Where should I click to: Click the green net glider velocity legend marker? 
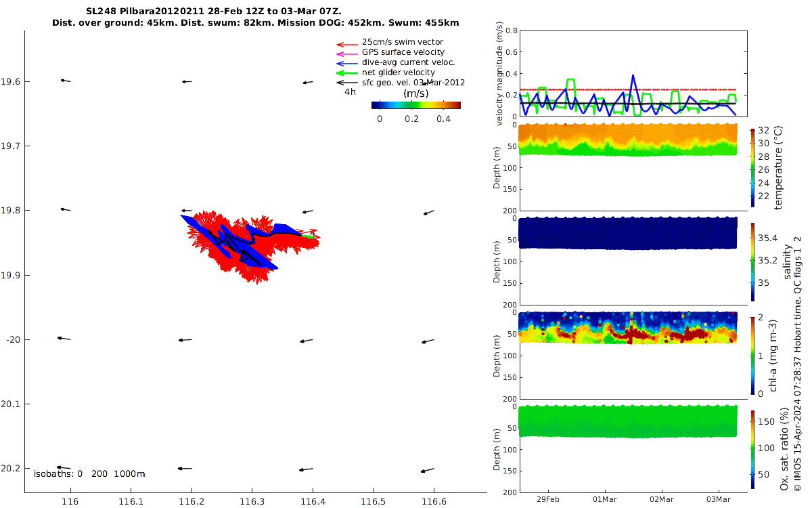346,72
